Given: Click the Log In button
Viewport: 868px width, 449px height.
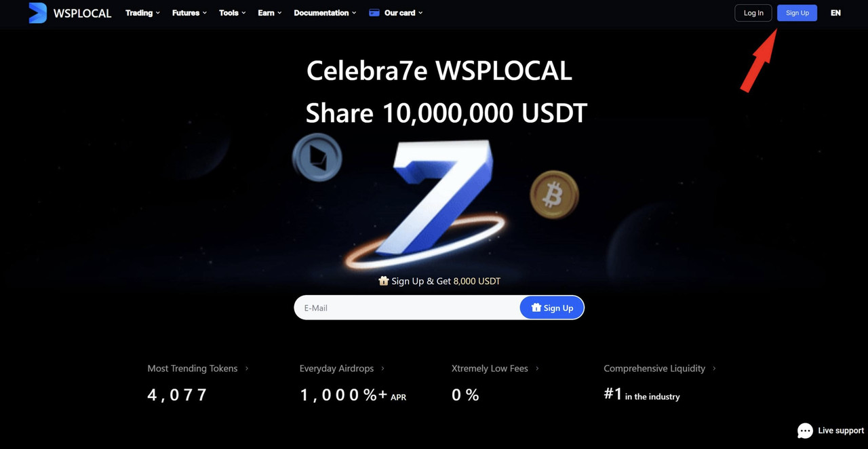Looking at the screenshot, I should (753, 13).
